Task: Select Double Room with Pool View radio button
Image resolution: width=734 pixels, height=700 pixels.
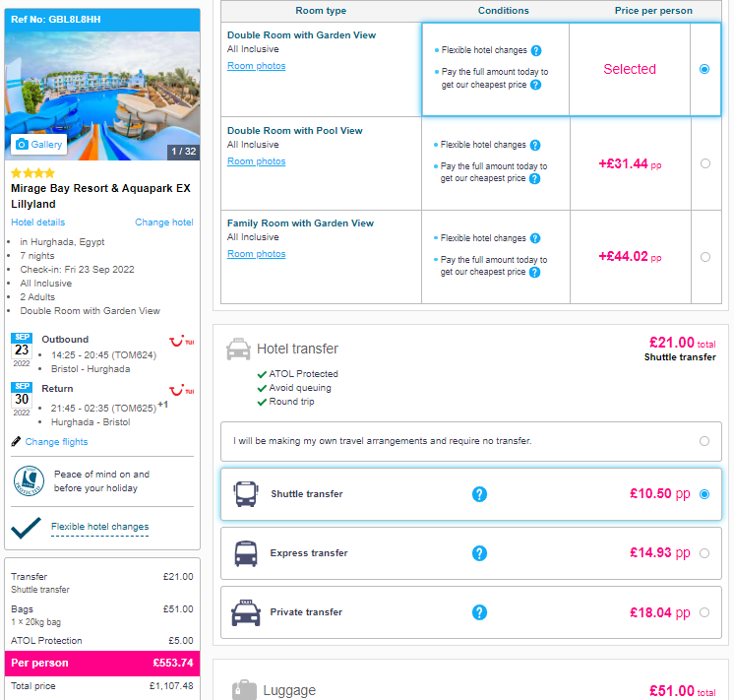Action: pos(705,163)
